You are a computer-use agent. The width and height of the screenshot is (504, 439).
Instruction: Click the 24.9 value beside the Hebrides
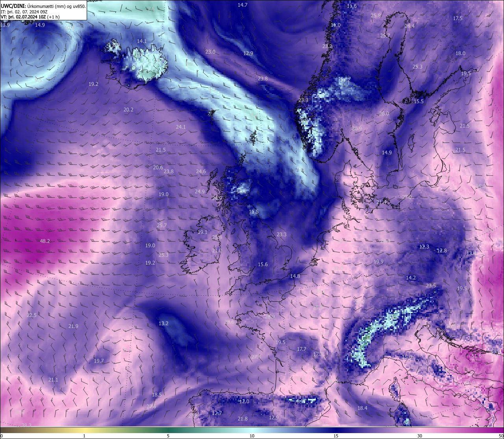(200, 191)
